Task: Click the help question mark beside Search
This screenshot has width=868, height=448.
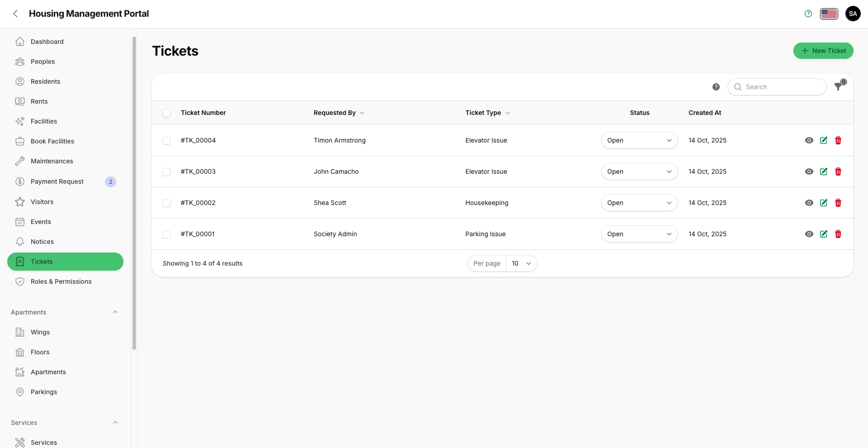Action: (x=716, y=87)
